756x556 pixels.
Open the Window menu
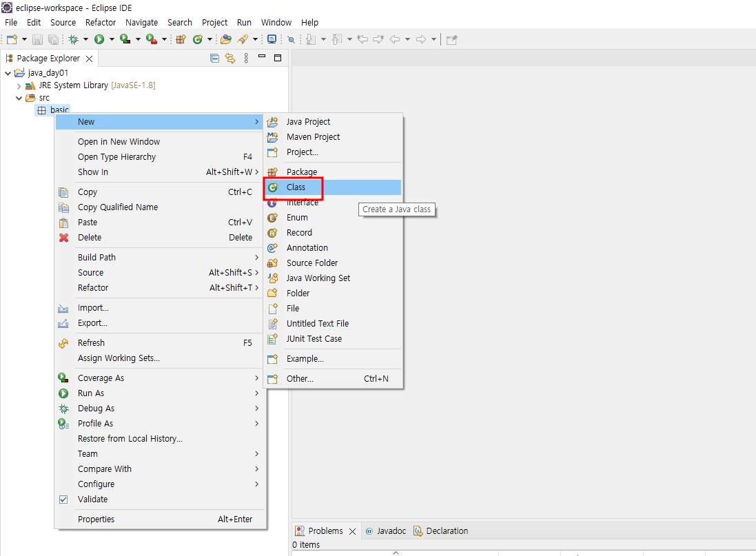276,22
